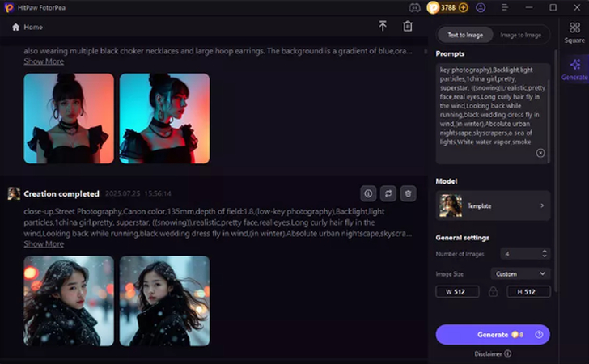589x364 pixels.
Task: Click the prompt text area scrollbar
Action: [549, 121]
